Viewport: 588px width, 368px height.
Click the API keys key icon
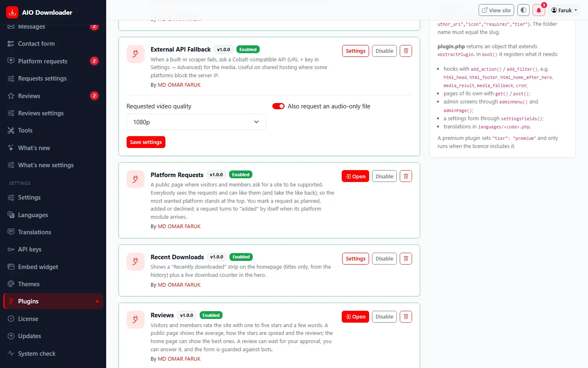click(11, 249)
